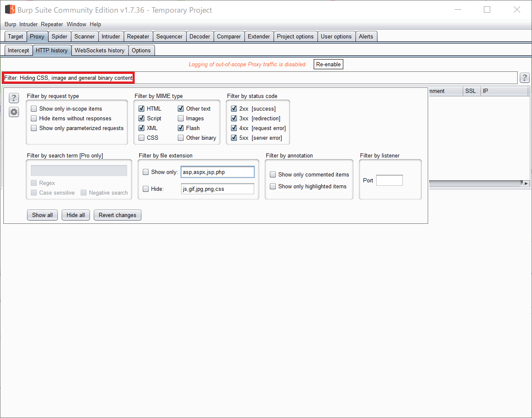Open the Alerts tab
The height and width of the screenshot is (418, 532).
pos(366,36)
